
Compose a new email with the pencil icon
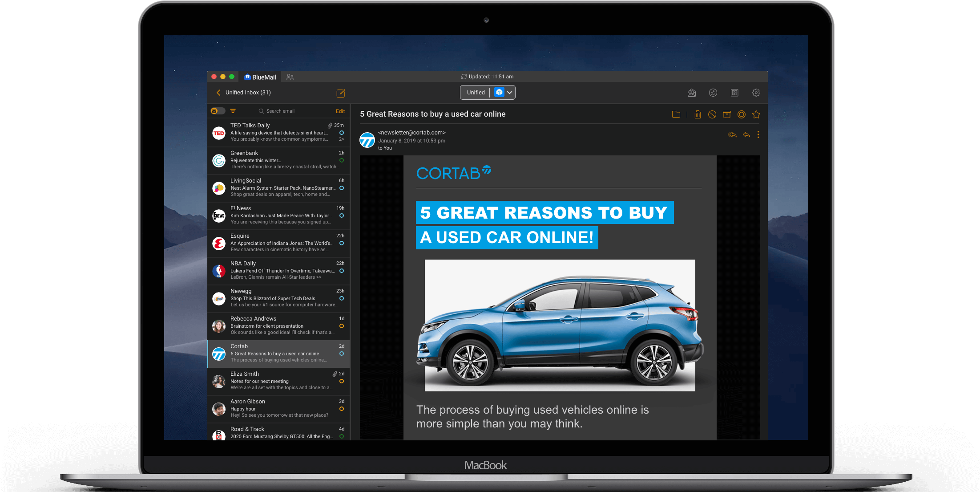[x=341, y=93]
